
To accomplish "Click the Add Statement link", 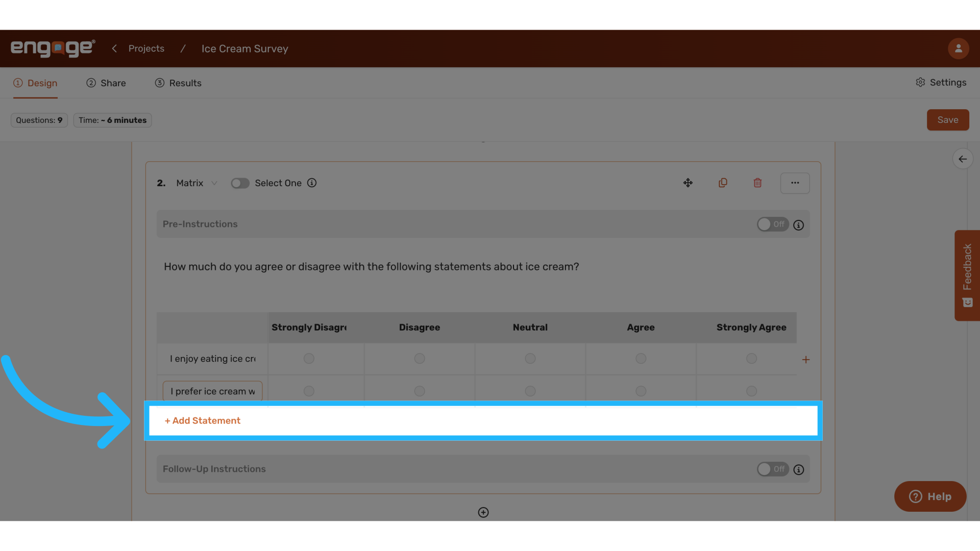I will [203, 421].
